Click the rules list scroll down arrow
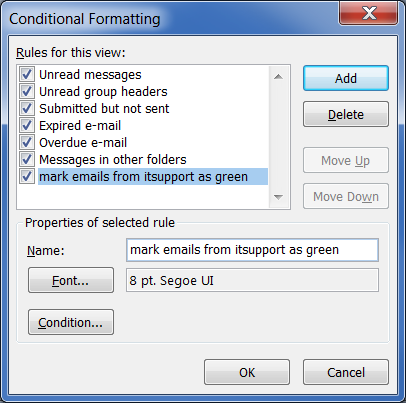 coord(278,197)
